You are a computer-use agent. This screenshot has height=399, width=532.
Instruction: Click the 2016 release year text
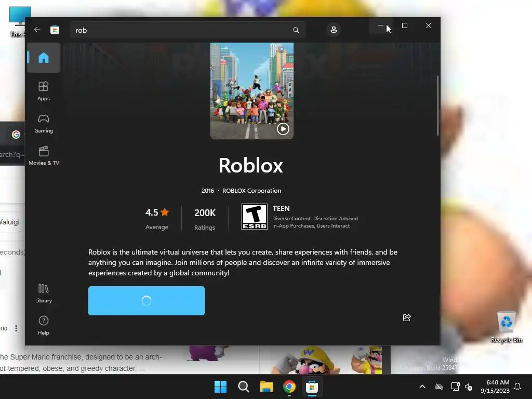(x=208, y=191)
